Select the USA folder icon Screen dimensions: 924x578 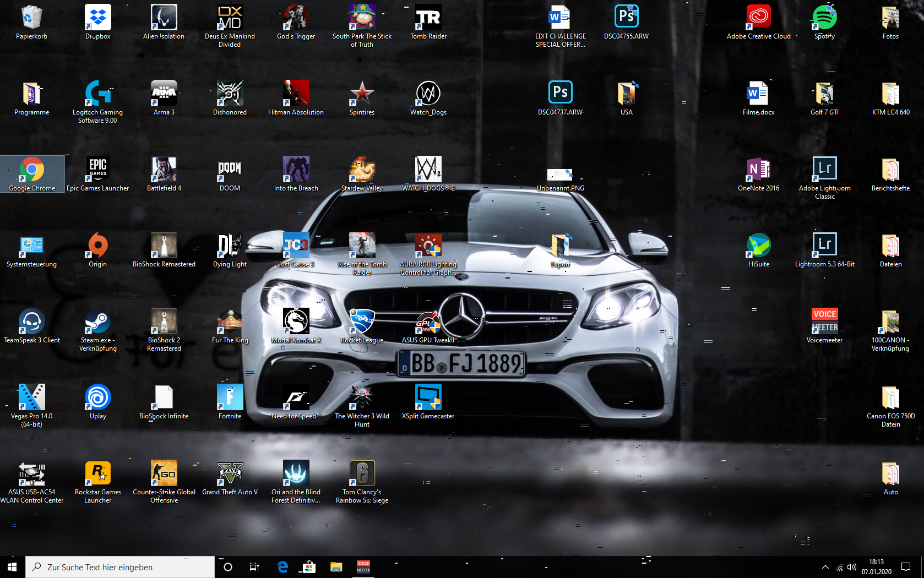tap(627, 93)
